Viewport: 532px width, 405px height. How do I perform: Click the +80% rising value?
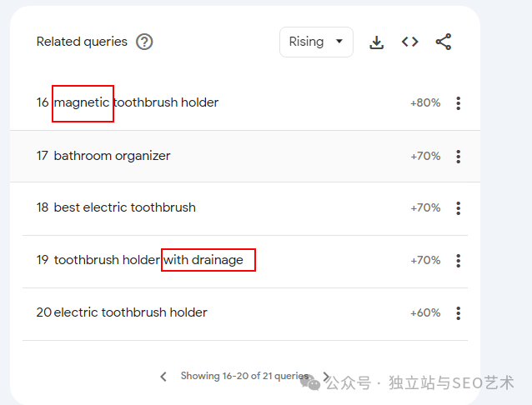[425, 103]
